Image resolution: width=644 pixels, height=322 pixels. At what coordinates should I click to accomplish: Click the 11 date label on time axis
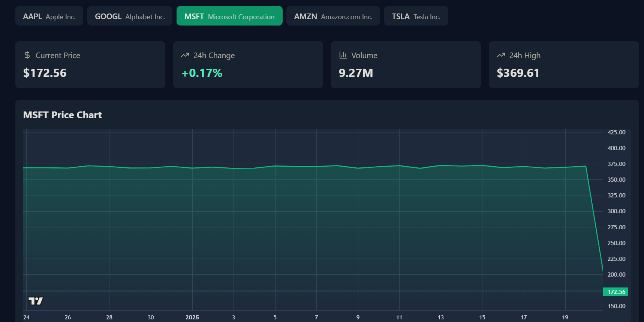tap(399, 317)
